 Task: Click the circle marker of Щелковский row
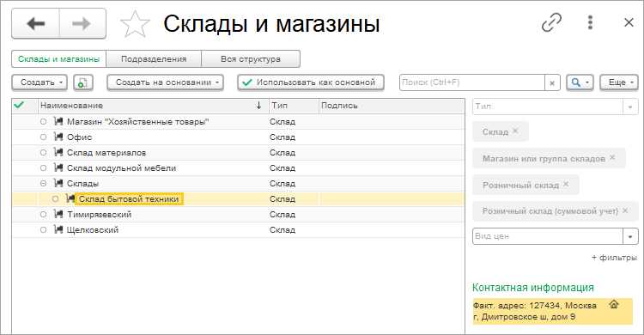(44, 229)
